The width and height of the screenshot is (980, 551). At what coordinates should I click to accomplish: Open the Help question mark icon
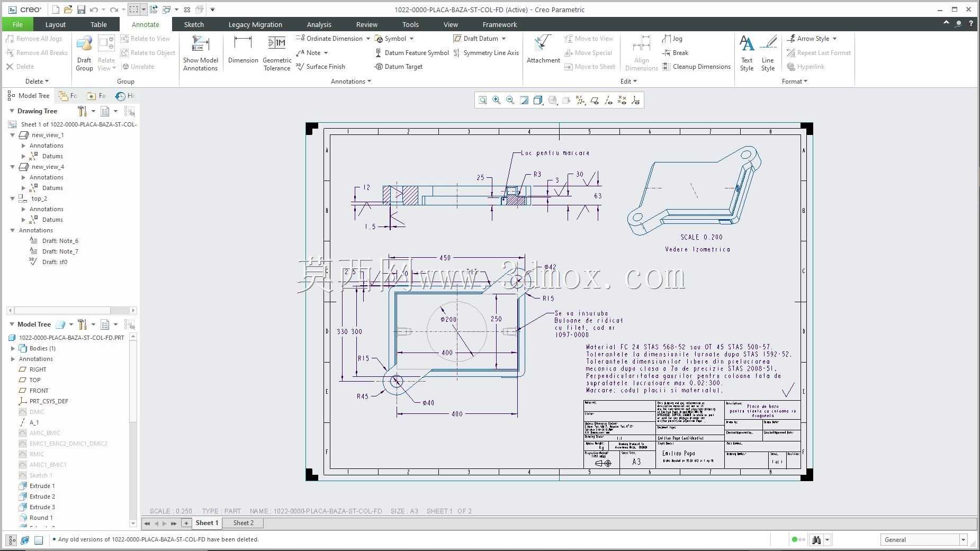(x=970, y=24)
